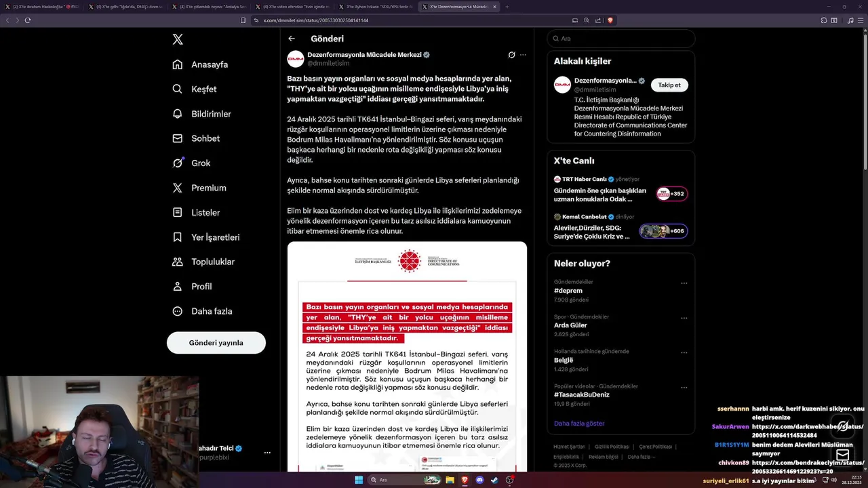868x488 pixels.
Task: Click DMM avatar in Alakalı kişiler
Action: coord(562,85)
